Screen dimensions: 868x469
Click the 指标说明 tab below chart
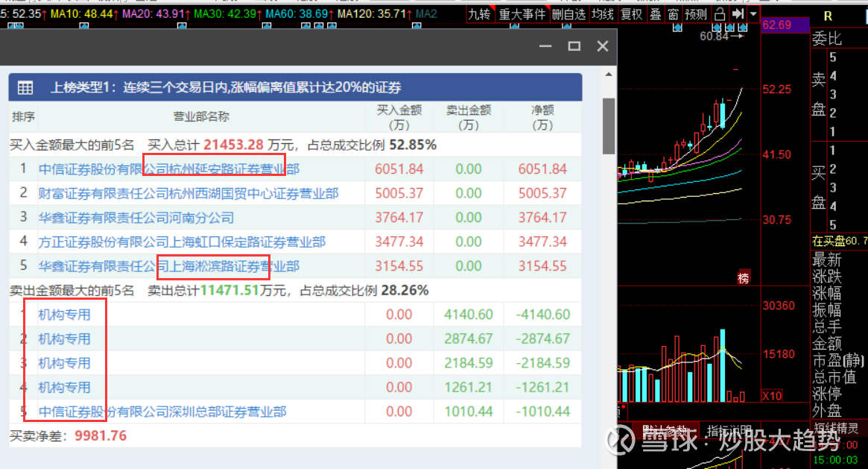tap(729, 431)
